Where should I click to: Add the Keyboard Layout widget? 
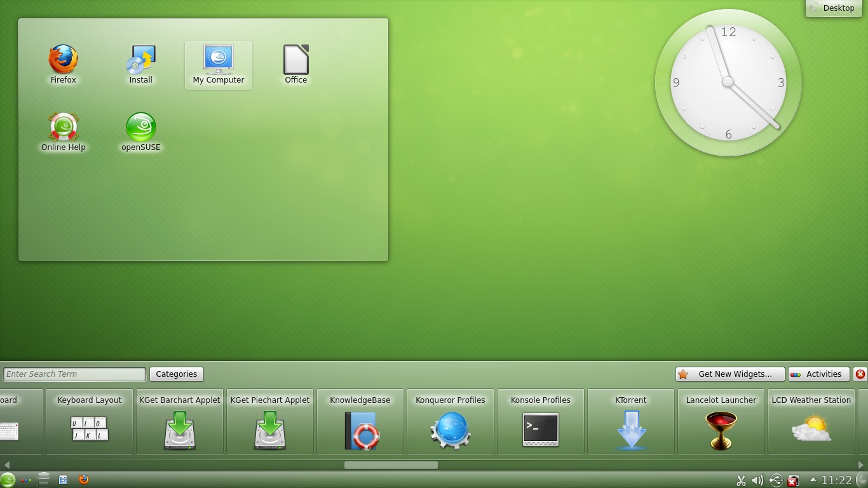(90, 421)
